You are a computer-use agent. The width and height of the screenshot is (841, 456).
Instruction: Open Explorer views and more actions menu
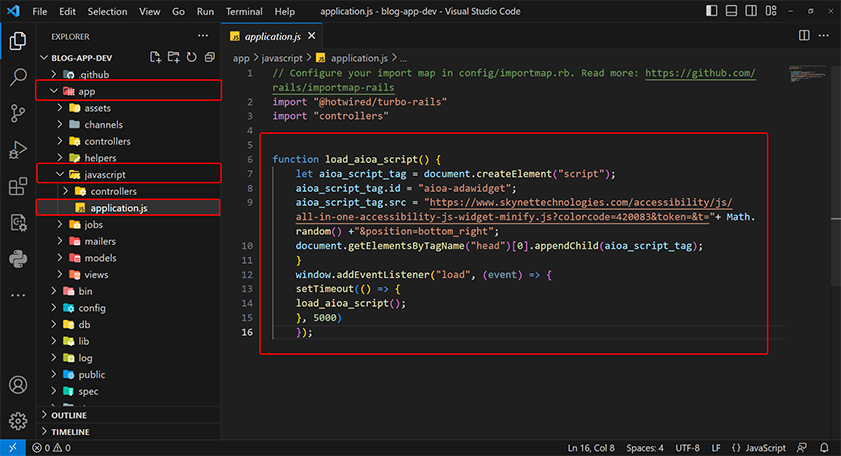click(203, 36)
